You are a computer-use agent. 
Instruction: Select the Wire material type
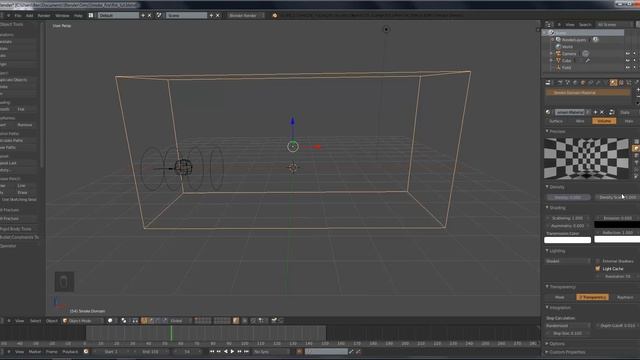[580, 121]
